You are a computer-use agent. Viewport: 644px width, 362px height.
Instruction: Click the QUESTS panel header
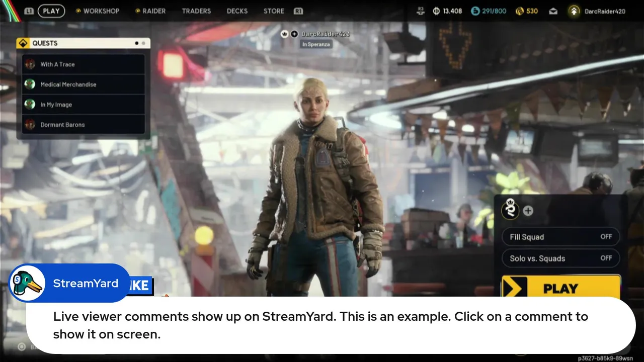(83, 43)
